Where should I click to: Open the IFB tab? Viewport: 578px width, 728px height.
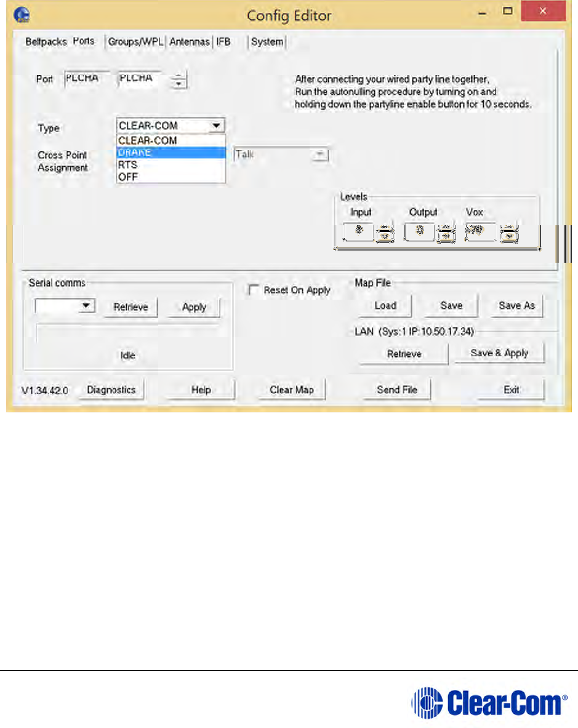coord(223,42)
